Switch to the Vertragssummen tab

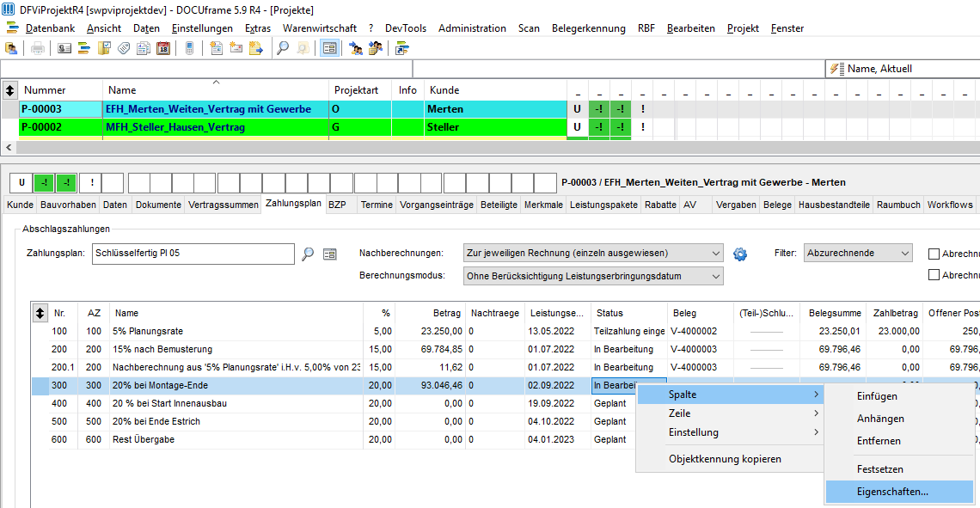click(x=224, y=205)
